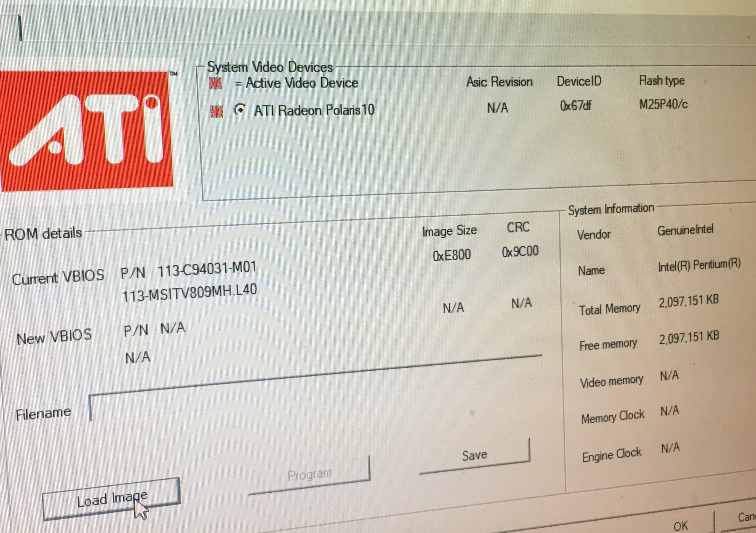The width and height of the screenshot is (756, 533).
Task: Confirm with the OK button
Action: coord(681,525)
